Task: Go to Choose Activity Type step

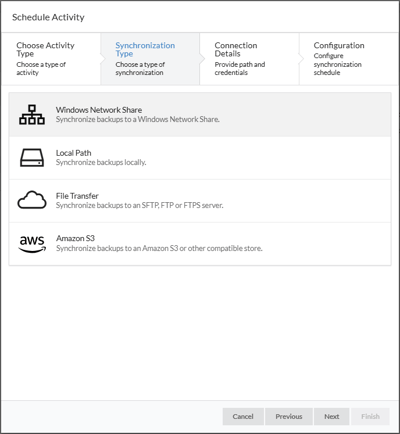Action: click(51, 59)
